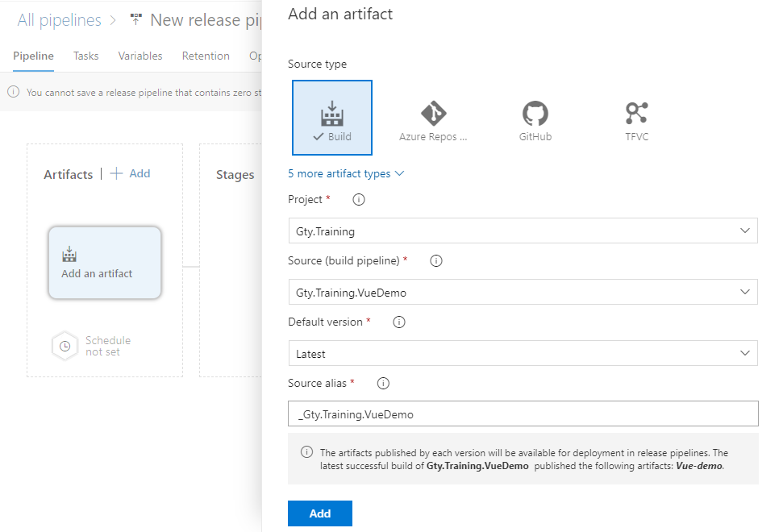Pick the TFVC source type

point(636,121)
